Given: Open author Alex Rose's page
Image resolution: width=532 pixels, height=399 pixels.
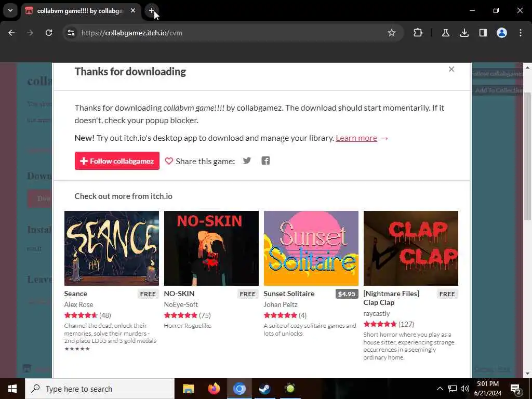Looking at the screenshot, I should point(78,304).
